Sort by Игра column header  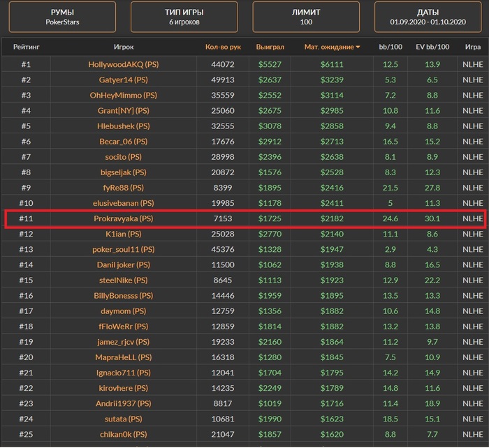pos(473,47)
